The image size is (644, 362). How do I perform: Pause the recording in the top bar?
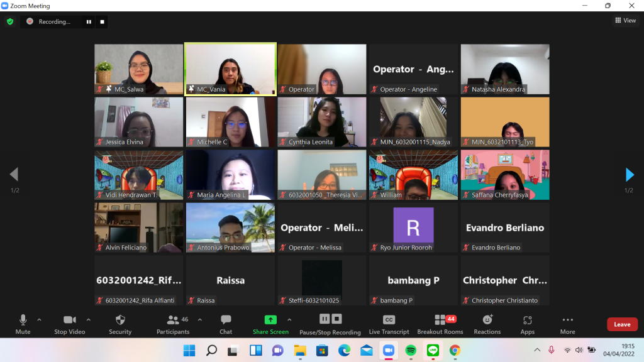coord(89,21)
